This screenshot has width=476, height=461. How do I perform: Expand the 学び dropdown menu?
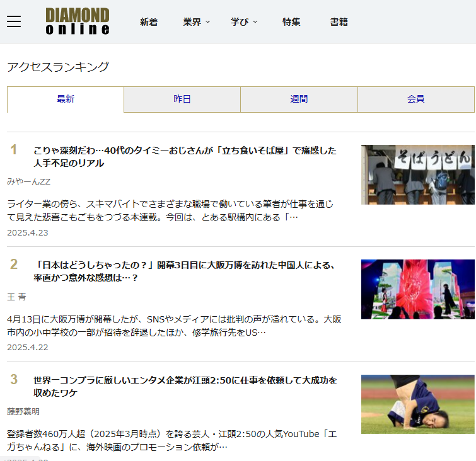tap(244, 22)
